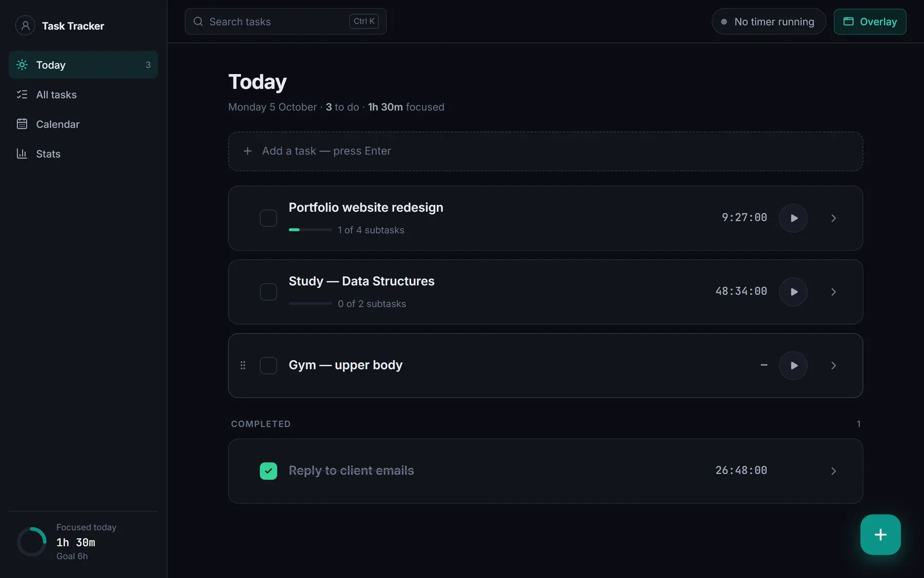Viewport: 924px width, 578px height.
Task: Click the floating green plus button
Action: tap(880, 534)
